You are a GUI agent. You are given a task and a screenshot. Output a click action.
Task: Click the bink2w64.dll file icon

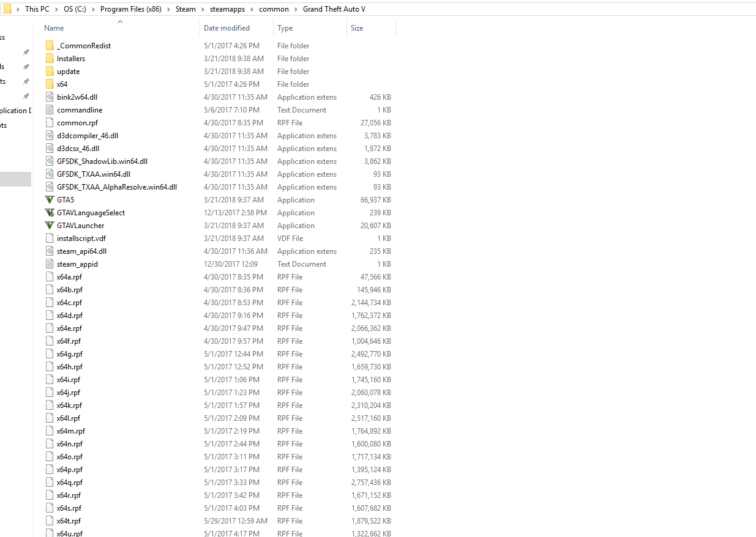click(x=50, y=97)
